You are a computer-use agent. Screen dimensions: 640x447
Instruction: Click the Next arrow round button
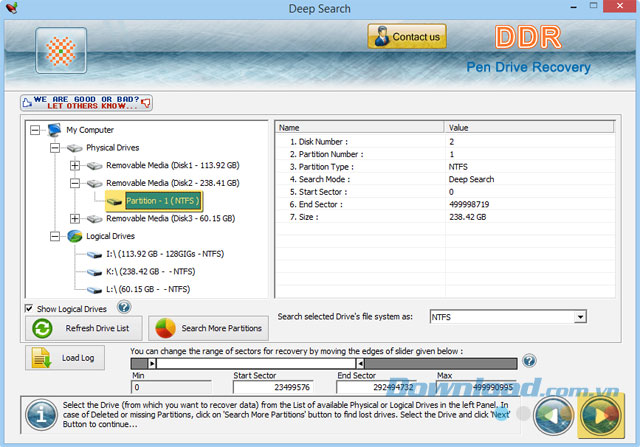pyautogui.click(x=601, y=416)
